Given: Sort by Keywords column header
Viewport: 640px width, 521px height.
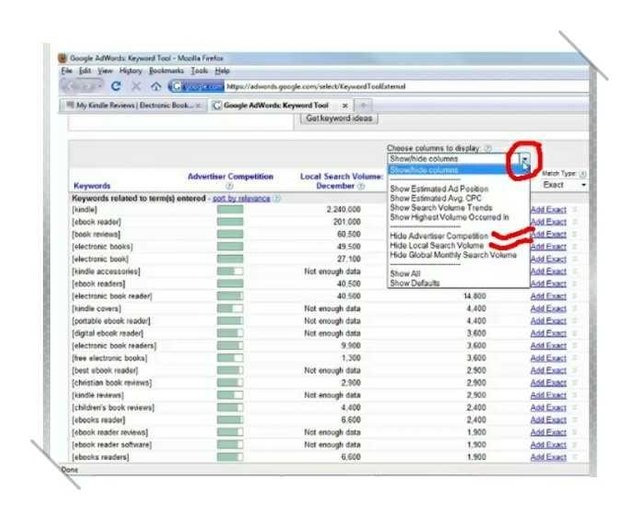Looking at the screenshot, I should (92, 186).
